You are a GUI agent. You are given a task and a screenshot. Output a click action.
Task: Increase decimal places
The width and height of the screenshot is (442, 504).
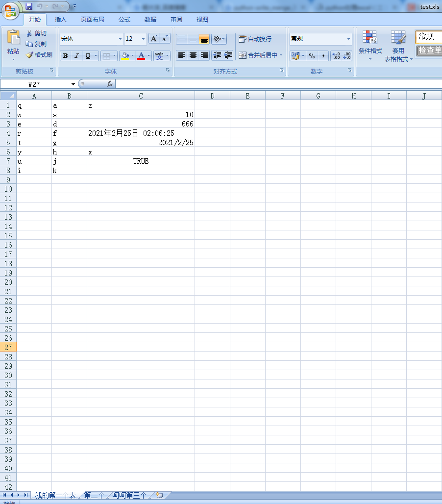336,56
